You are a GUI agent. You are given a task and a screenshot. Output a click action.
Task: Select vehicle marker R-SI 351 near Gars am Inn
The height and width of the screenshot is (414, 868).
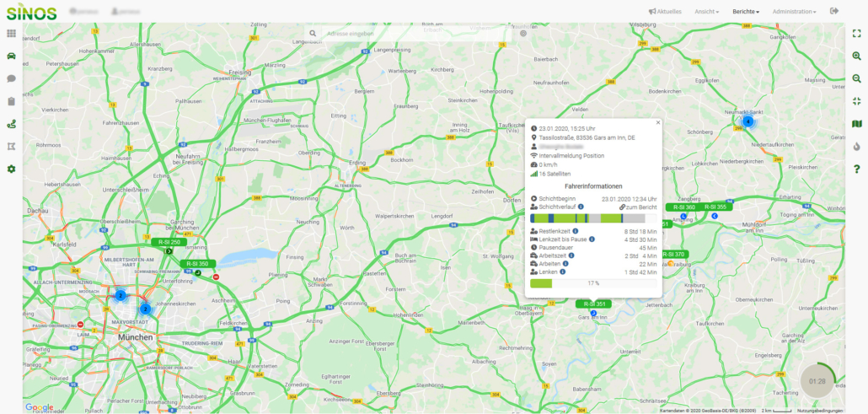click(x=593, y=304)
